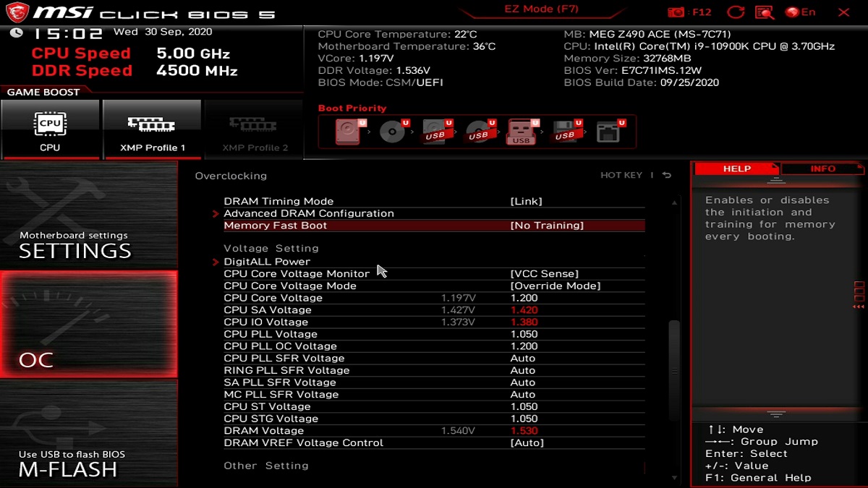Click the BIOS Mode CSM/UEFI text
This screenshot has width=868, height=488.
tap(380, 82)
